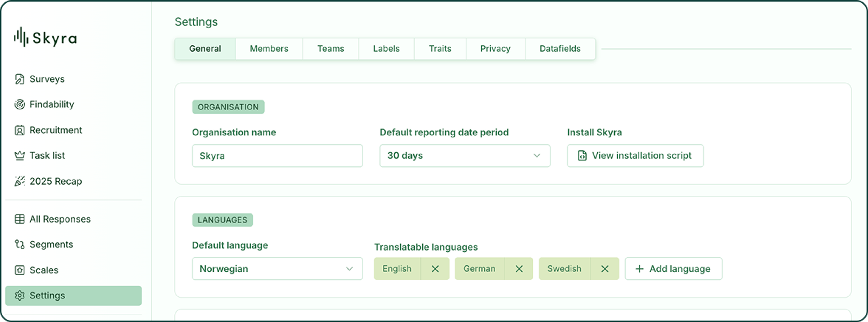Image resolution: width=868 pixels, height=322 pixels.
Task: Remove German from translatable languages
Action: click(x=519, y=269)
